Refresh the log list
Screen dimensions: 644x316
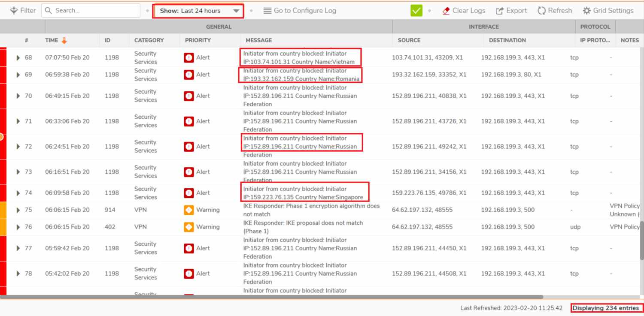coord(554,11)
